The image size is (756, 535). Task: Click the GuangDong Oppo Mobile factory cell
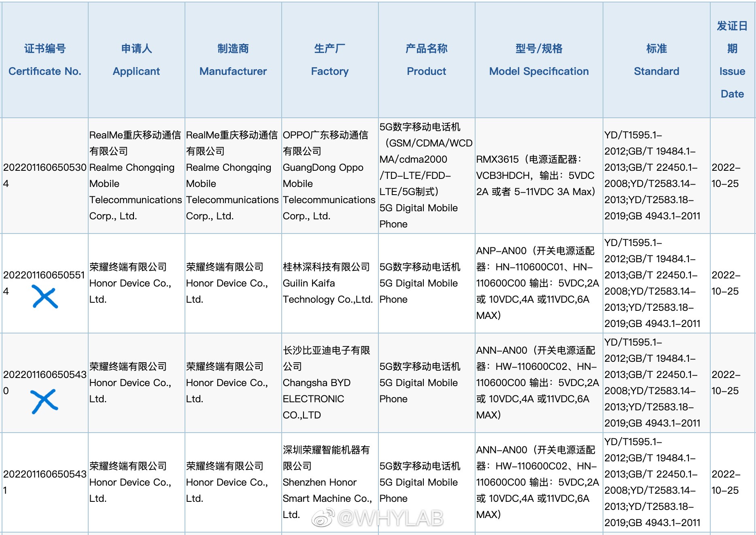pyautogui.click(x=329, y=175)
